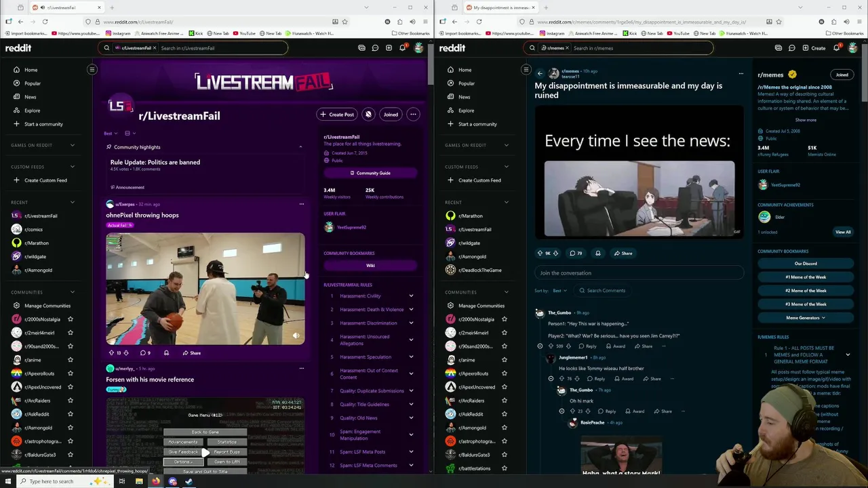This screenshot has height=488, width=868.
Task: Click the mute notifications bell for r/LivestreamFail
Action: [368, 115]
